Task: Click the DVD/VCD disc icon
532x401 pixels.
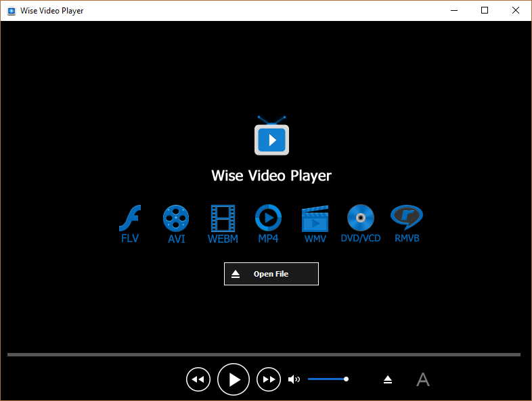Action: 360,218
